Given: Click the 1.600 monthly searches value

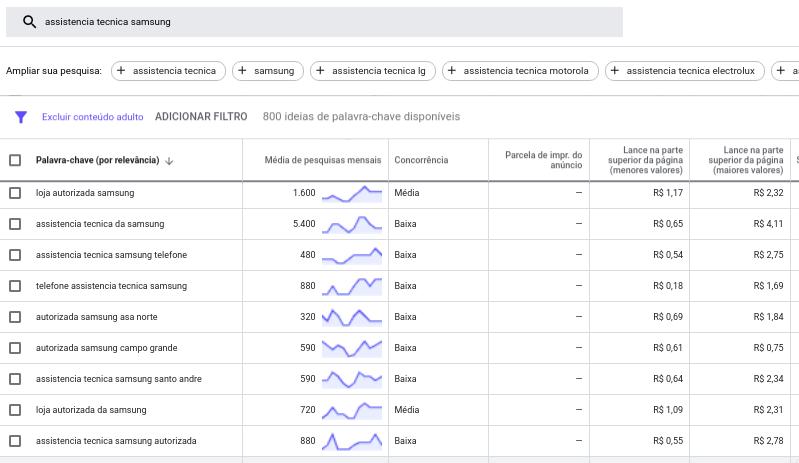Looking at the screenshot, I should point(304,193).
